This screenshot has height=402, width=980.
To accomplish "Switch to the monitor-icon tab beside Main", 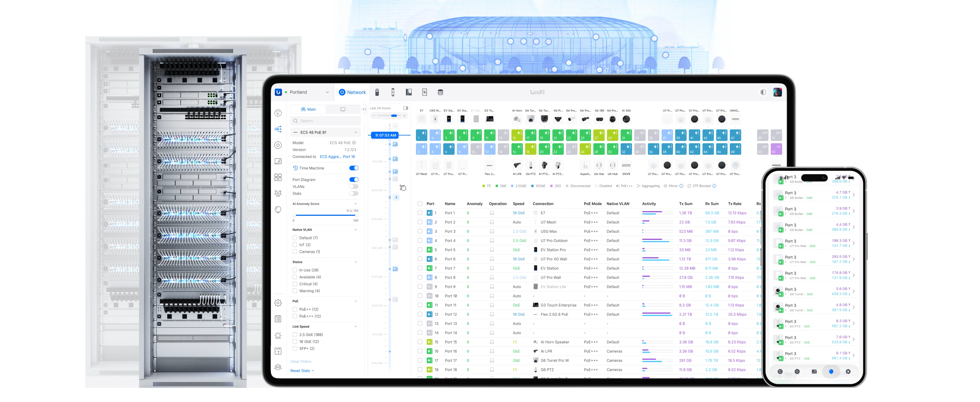I will point(343,109).
